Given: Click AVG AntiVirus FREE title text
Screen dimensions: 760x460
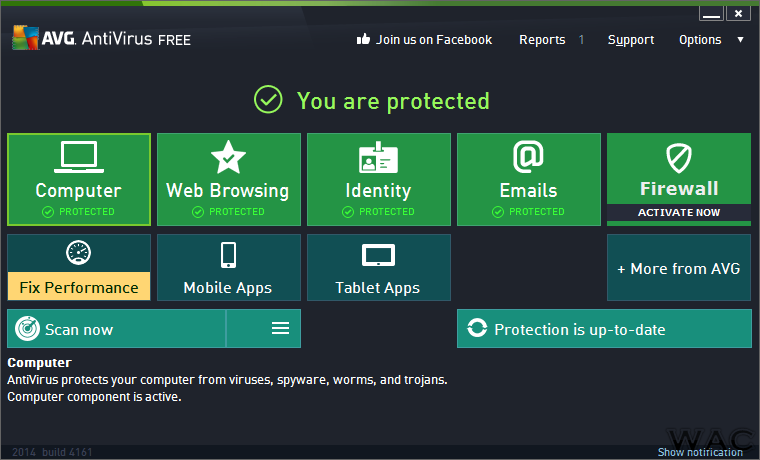Looking at the screenshot, I should pyautogui.click(x=116, y=38).
